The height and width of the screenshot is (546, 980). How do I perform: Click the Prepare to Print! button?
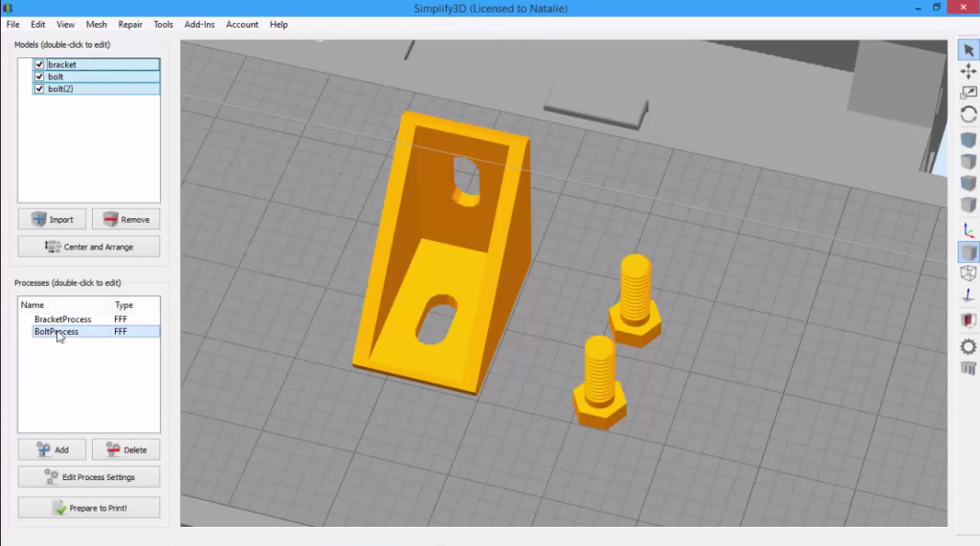[x=89, y=507]
